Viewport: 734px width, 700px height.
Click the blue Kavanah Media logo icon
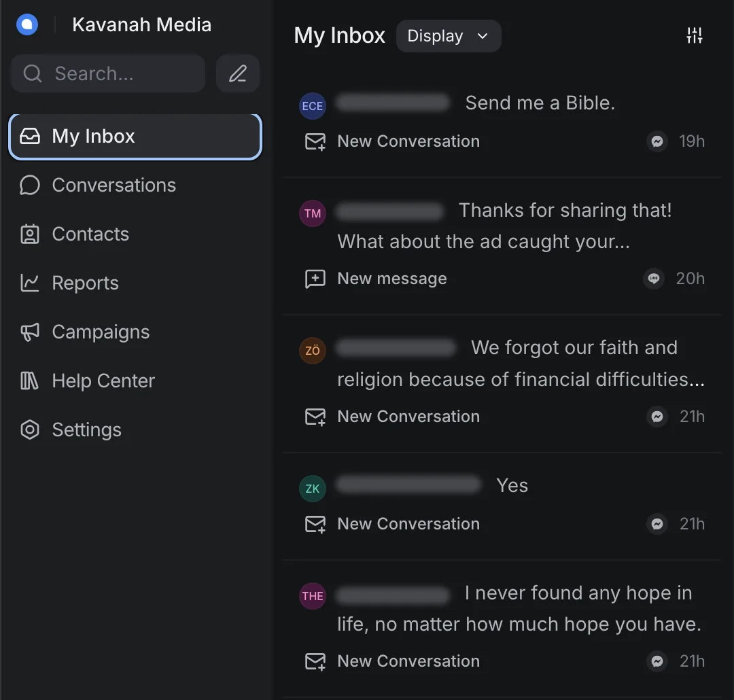(x=27, y=24)
